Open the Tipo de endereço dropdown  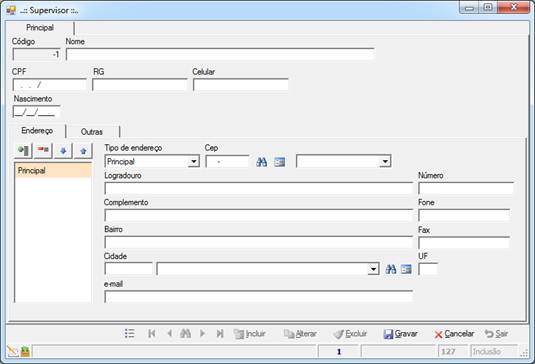pyautogui.click(x=194, y=161)
